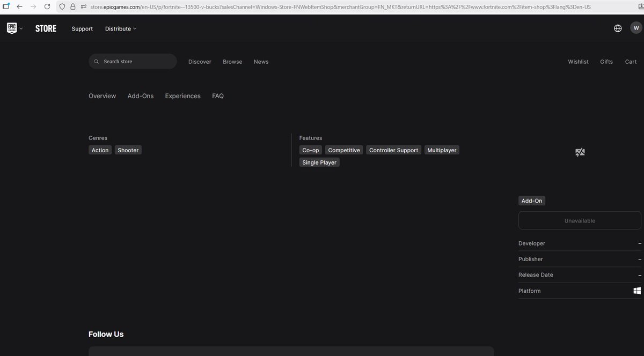
Task: Click the Epic Games logo icon
Action: point(12,28)
